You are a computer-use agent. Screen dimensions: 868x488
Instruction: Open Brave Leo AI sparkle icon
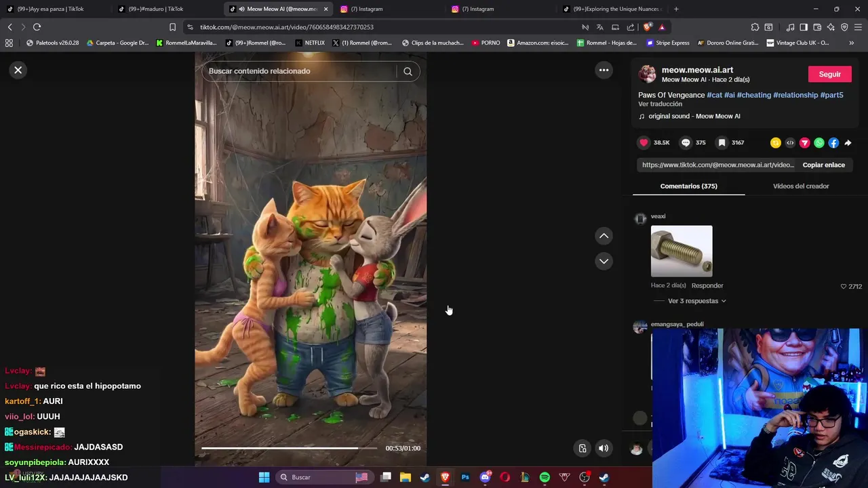click(831, 27)
